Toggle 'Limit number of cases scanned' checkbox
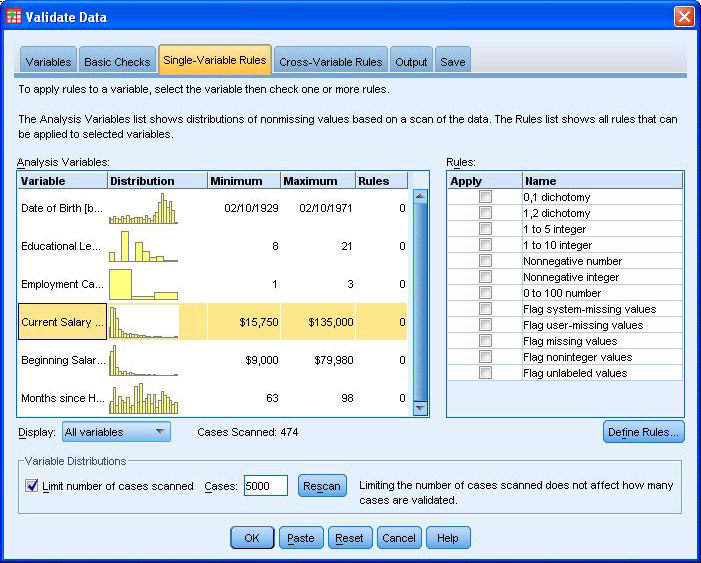Screen dimensions: 701x563 pyautogui.click(x=31, y=486)
